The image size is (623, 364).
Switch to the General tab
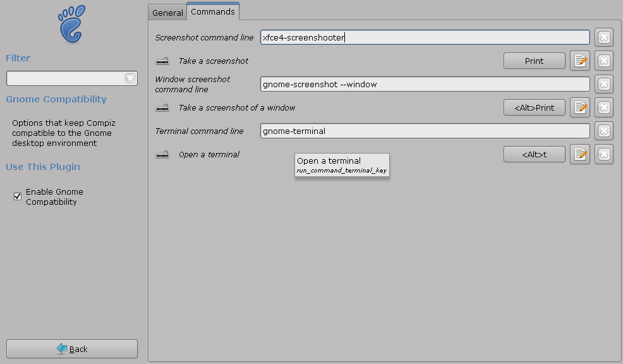point(167,13)
